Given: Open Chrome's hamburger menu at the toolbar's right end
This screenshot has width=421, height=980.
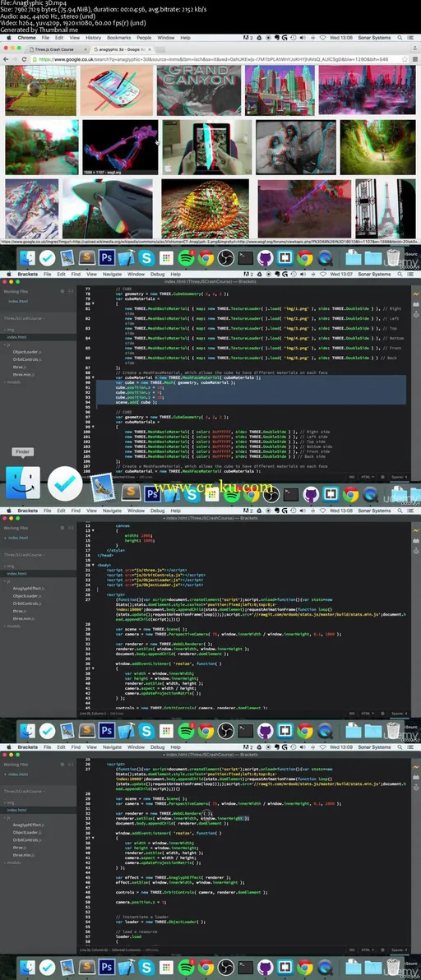Looking at the screenshot, I should pyautogui.click(x=414, y=58).
